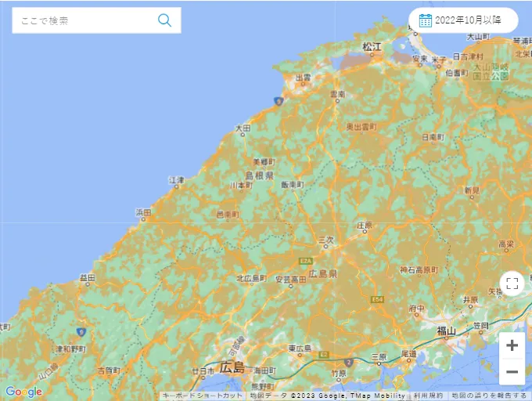Viewport: 532px width, 401px height.
Task: Click the 安来 city label
Action: click(x=420, y=59)
